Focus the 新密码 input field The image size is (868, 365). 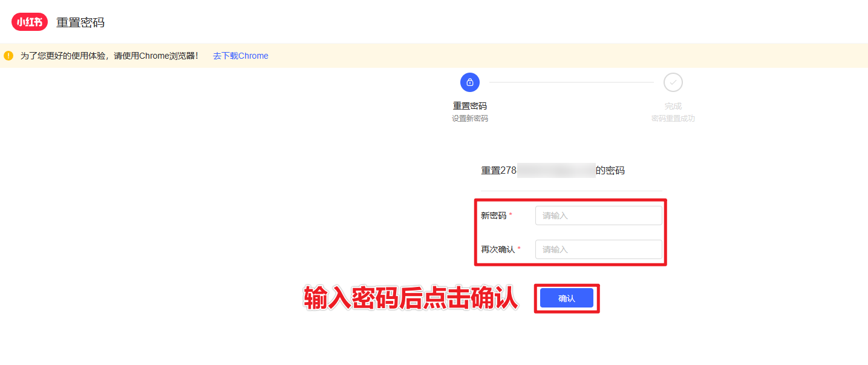tap(598, 215)
